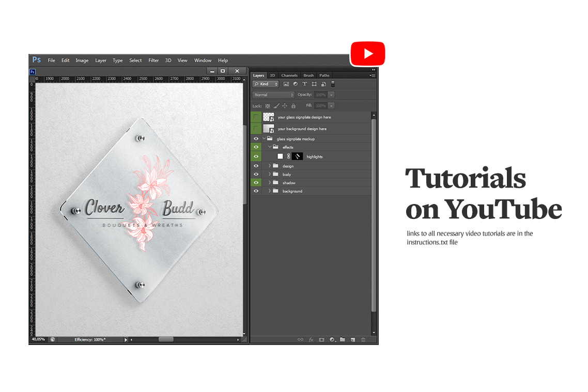Open the Filter menu
588x392 pixels.
click(x=153, y=60)
